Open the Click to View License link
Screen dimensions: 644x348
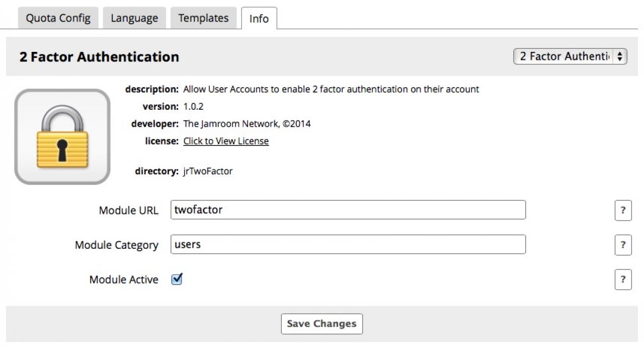(x=226, y=141)
